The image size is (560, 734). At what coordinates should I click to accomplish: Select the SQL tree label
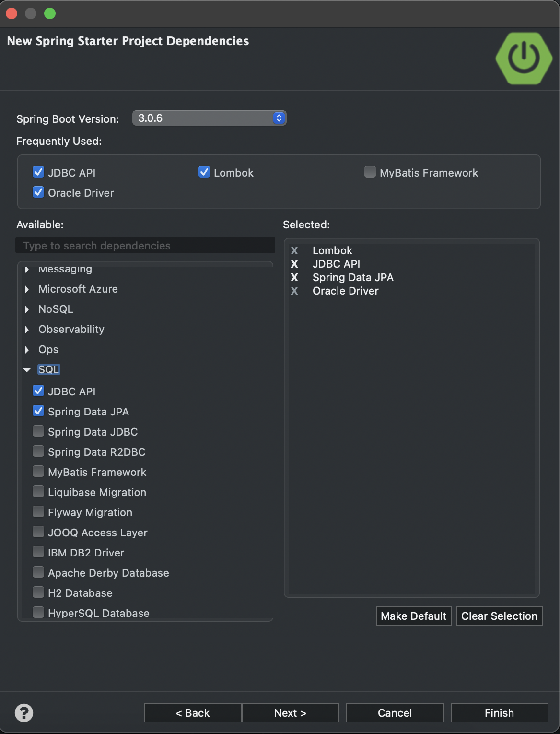click(x=49, y=369)
